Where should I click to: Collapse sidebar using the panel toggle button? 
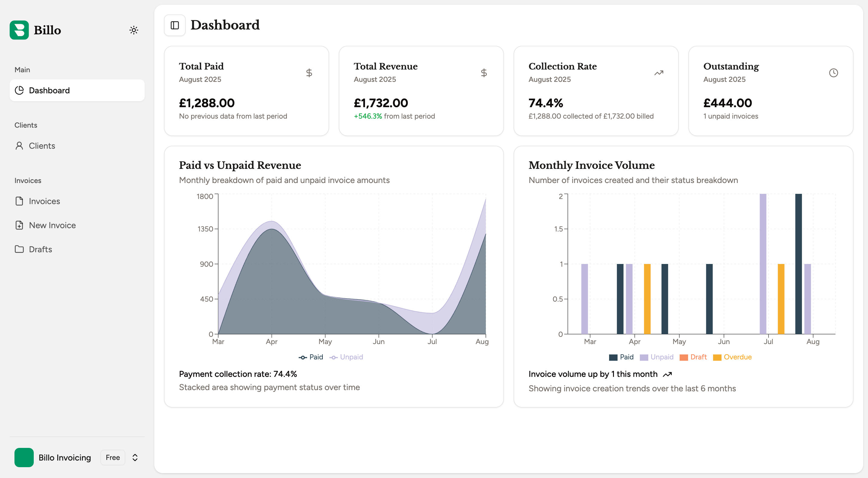pyautogui.click(x=175, y=25)
